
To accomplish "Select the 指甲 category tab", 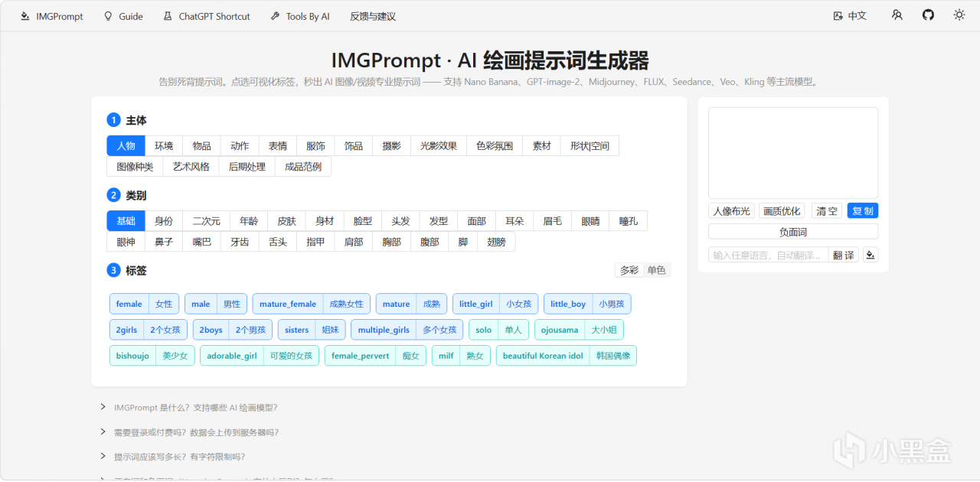I will coord(315,242).
